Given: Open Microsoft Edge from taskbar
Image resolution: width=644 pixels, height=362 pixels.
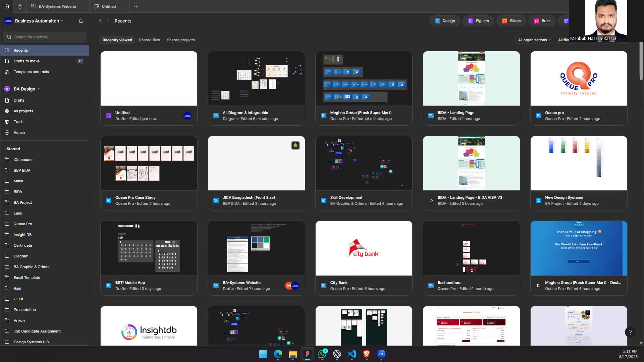Looking at the screenshot, I should [278, 354].
